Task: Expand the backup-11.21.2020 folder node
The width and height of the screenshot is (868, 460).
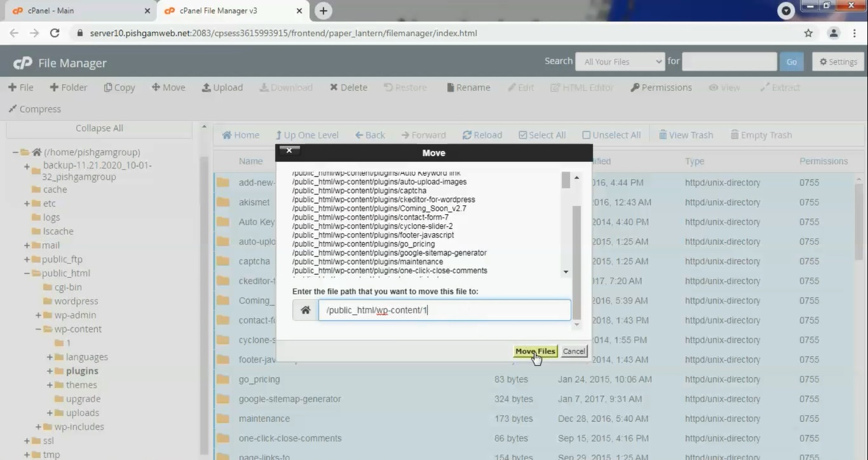Action: 27,166
